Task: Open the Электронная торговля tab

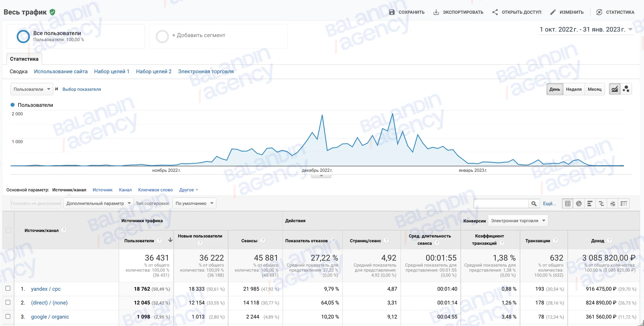Action: click(x=206, y=71)
